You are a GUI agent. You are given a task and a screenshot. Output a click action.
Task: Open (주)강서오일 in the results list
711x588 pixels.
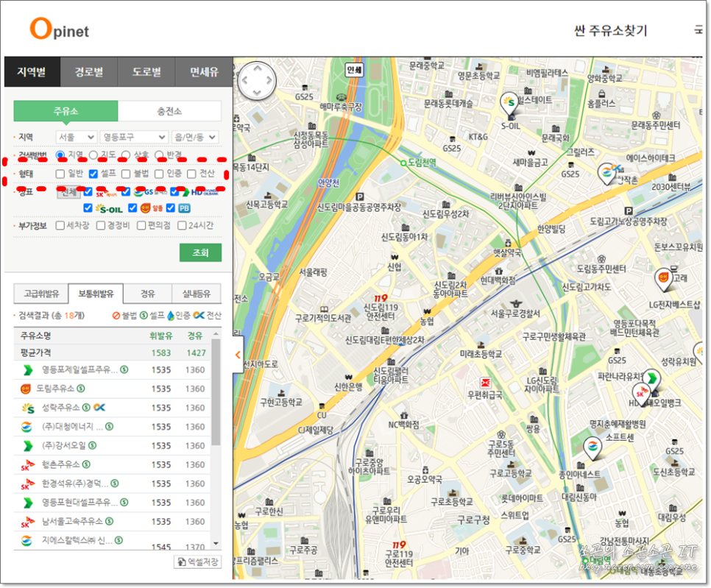(64, 446)
